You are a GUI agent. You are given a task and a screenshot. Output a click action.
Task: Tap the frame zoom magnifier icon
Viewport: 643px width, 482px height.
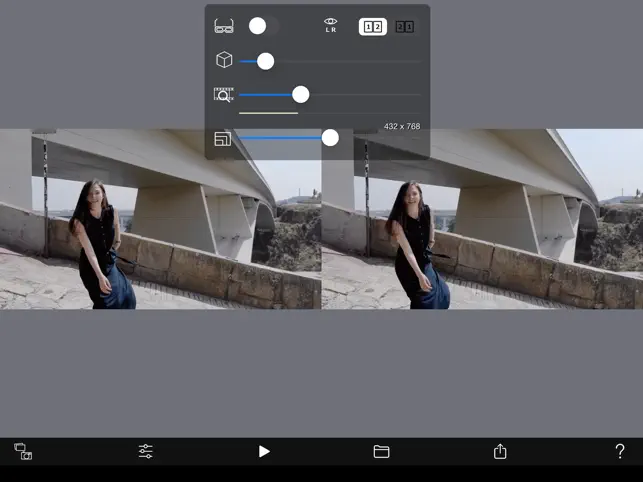(x=223, y=95)
